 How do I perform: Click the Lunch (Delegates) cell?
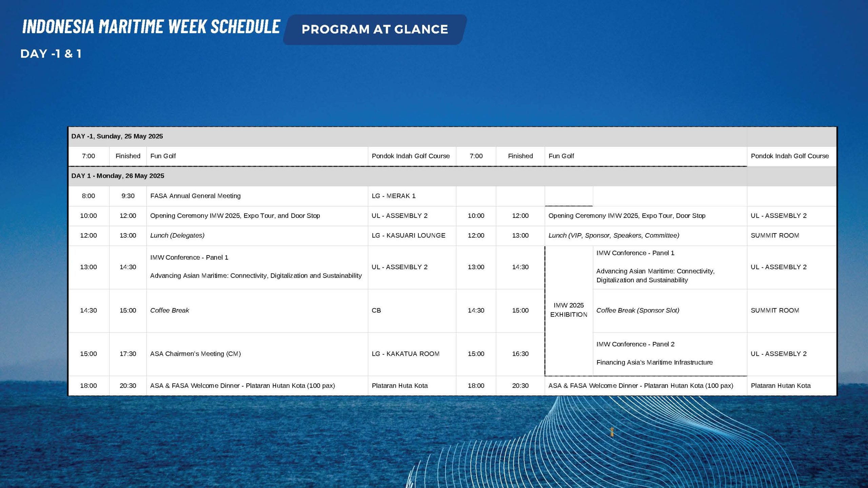pyautogui.click(x=257, y=236)
